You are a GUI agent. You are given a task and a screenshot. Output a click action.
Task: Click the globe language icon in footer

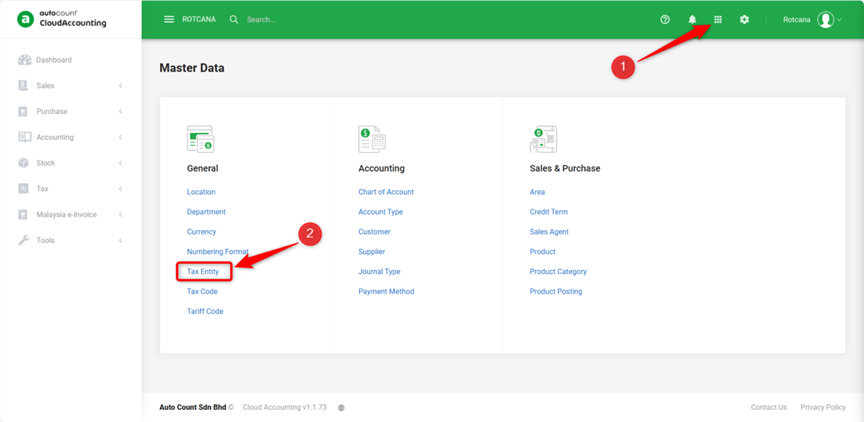[341, 408]
